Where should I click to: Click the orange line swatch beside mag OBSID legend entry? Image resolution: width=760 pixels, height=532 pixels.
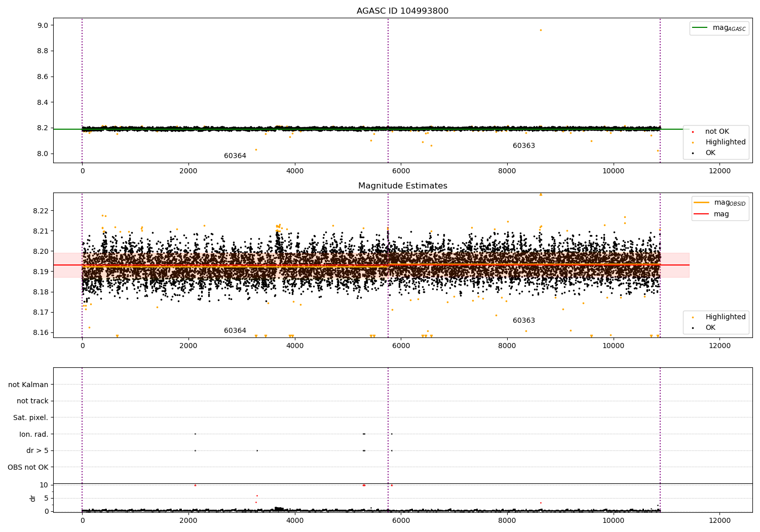702,203
